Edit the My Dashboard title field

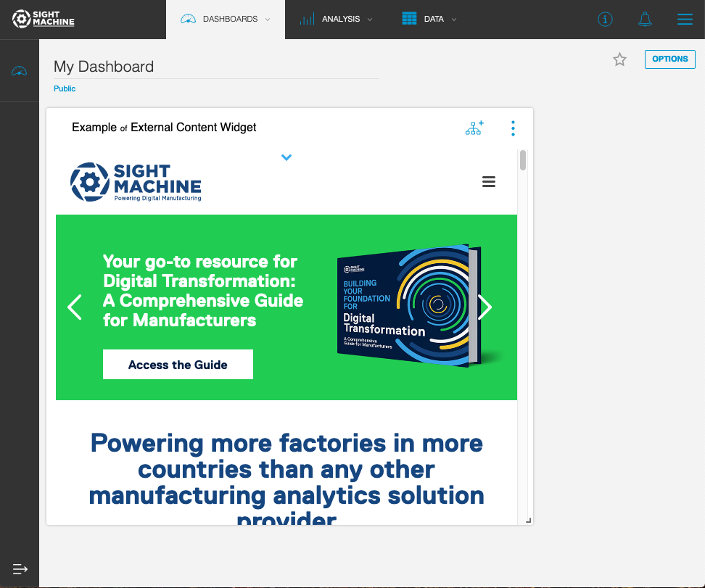[x=216, y=67]
